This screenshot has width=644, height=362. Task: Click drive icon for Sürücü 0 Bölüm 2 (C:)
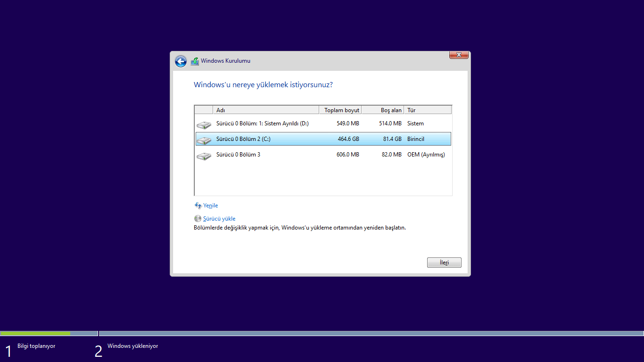204,140
